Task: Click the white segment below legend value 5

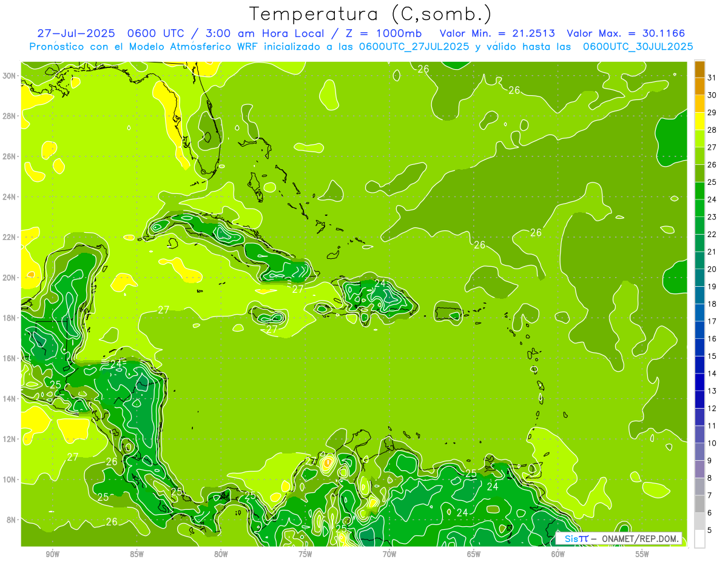Action: 699,539
